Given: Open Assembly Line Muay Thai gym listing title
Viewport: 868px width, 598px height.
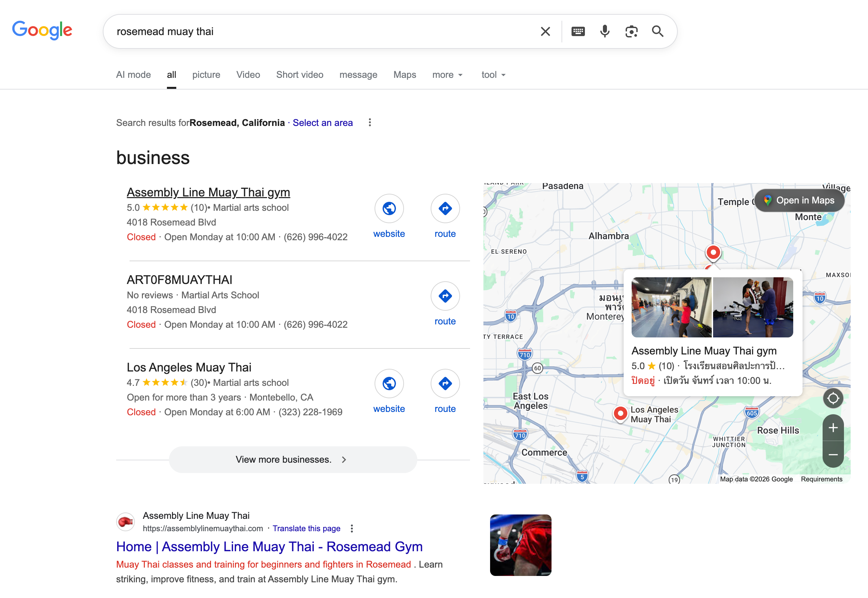Looking at the screenshot, I should click(x=208, y=192).
